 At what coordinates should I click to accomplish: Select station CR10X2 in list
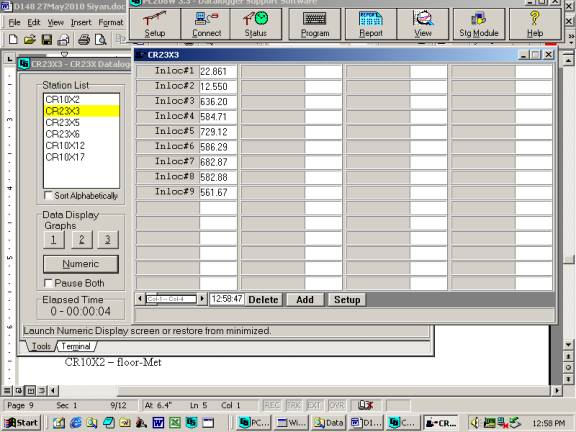coord(82,99)
